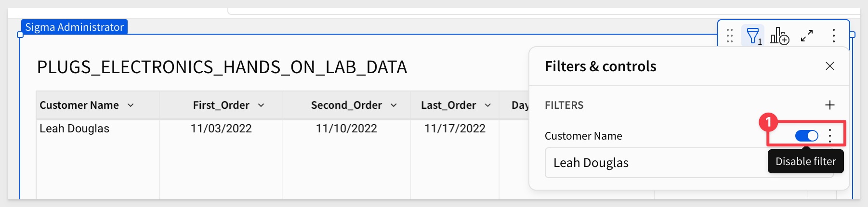Image resolution: width=868 pixels, height=207 pixels.
Task: Click the Second_Order column header
Action: coord(346,105)
